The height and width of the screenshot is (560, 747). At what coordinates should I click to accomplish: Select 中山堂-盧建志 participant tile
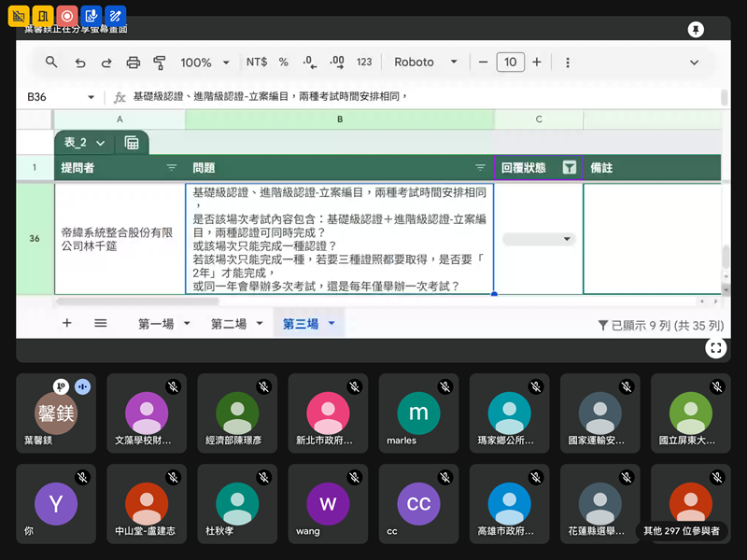pos(147,504)
